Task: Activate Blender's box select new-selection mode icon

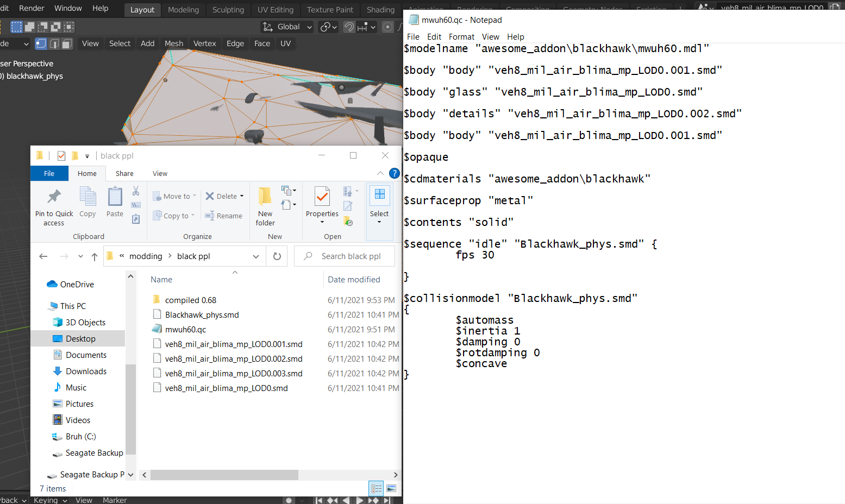Action: click(17, 27)
